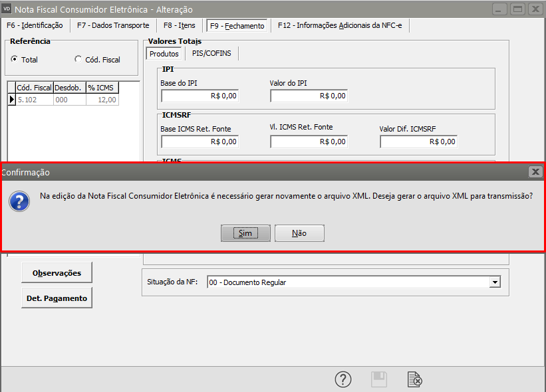
Task: Click the help question mark icon in bottom toolbar
Action: [343, 379]
